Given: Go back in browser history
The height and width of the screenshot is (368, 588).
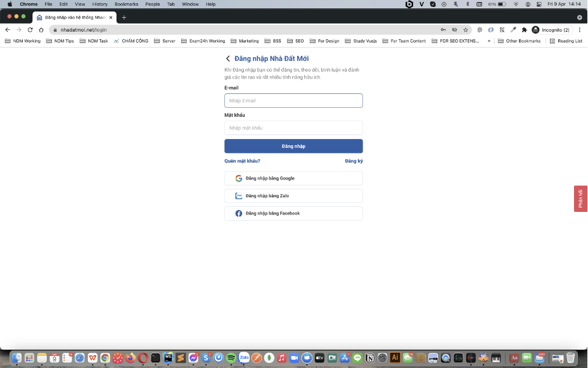Looking at the screenshot, I should click(8, 30).
